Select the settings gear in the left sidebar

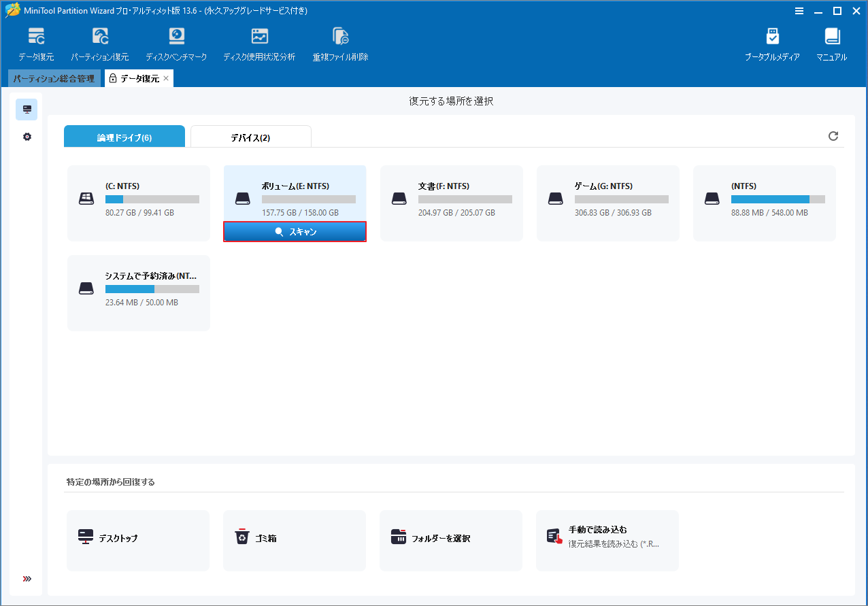pyautogui.click(x=27, y=136)
